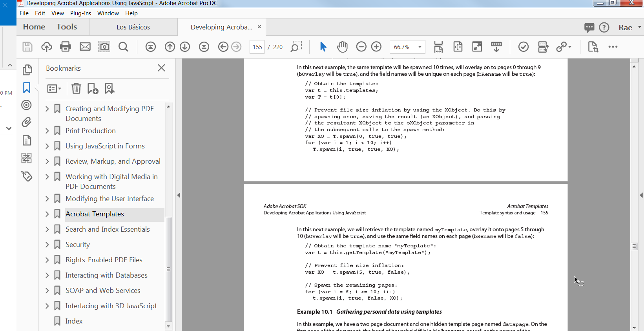Open read mode keyboard icon
This screenshot has width=644, height=331.
click(x=496, y=47)
